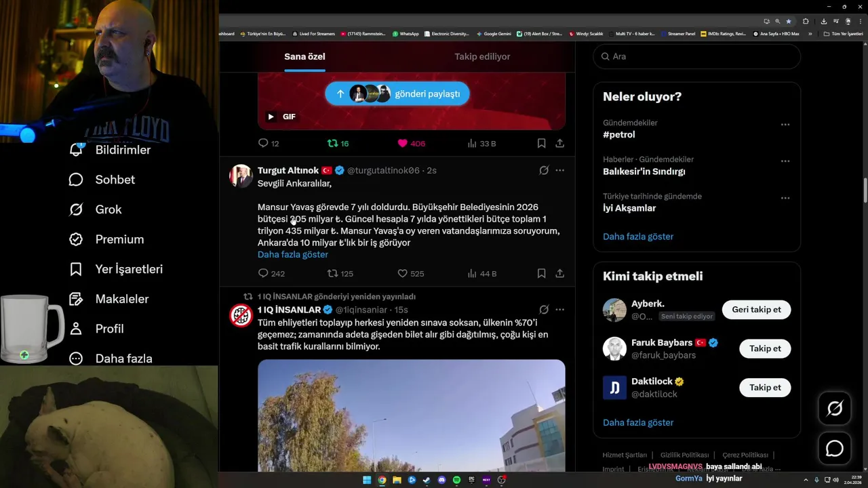The image size is (868, 488).
Task: Reply to top post with 12 comments
Action: click(x=269, y=143)
